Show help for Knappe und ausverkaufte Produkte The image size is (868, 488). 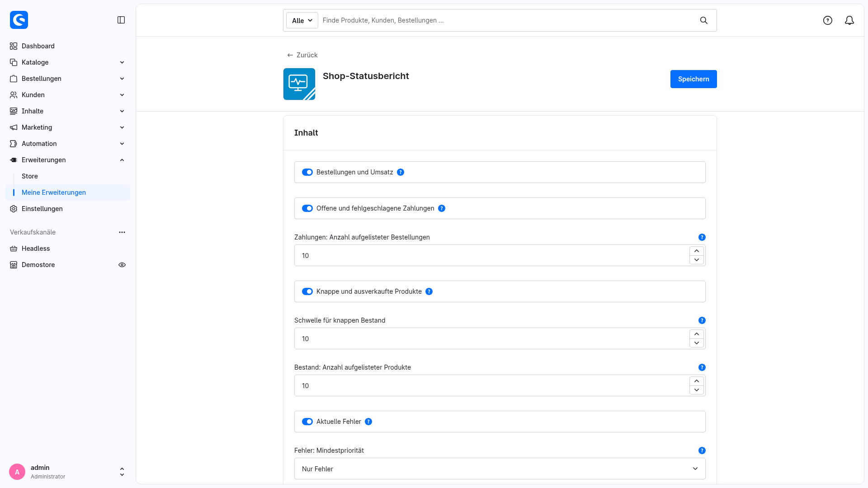(x=429, y=291)
